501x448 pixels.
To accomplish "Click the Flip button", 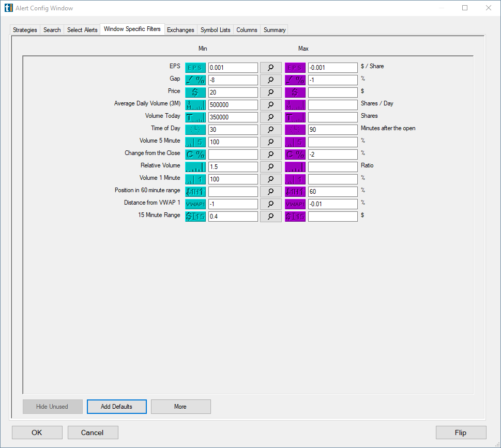I will (461, 432).
